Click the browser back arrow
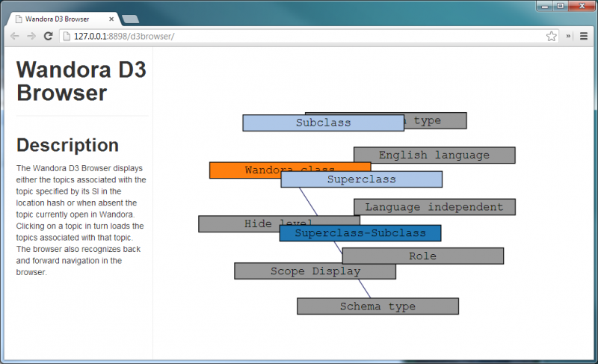This screenshot has height=364, width=598. pyautogui.click(x=14, y=36)
